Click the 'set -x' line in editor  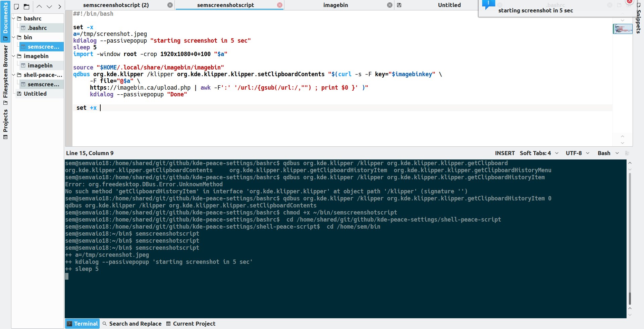click(83, 27)
